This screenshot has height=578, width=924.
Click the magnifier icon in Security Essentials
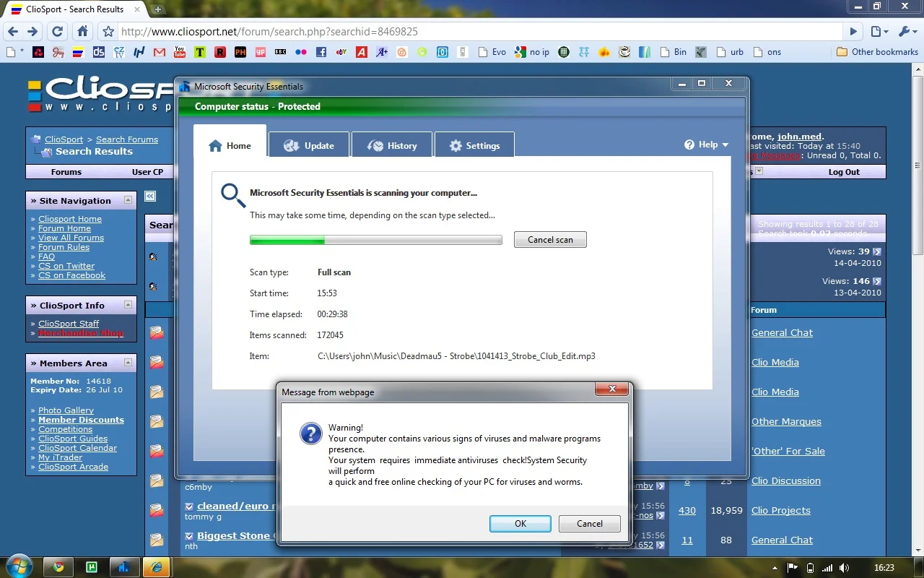[232, 195]
